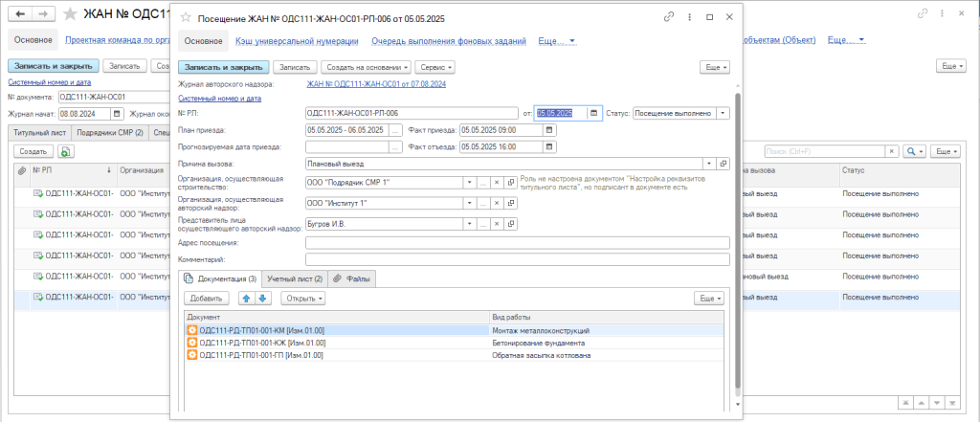Switch to Учетный лист (2) tab
The image size is (980, 422).
pyautogui.click(x=295, y=278)
